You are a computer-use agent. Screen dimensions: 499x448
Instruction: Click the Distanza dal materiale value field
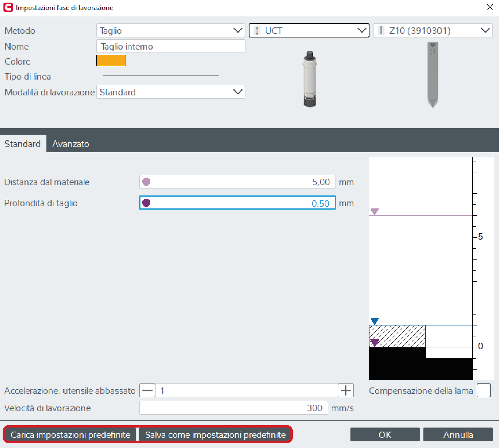(237, 182)
